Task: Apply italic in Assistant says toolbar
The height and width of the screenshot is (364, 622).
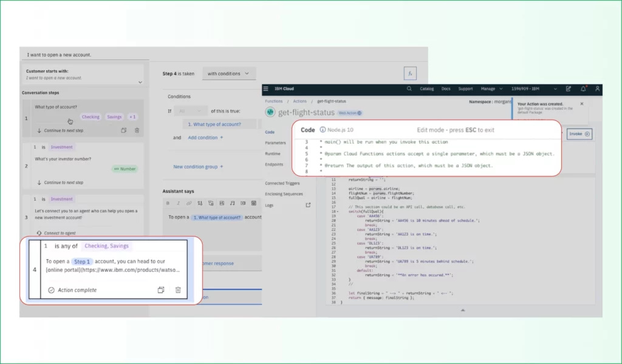Action: coord(178,203)
